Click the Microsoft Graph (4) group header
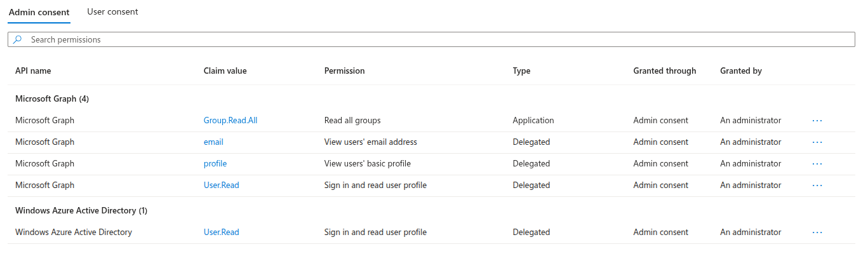 click(x=52, y=99)
